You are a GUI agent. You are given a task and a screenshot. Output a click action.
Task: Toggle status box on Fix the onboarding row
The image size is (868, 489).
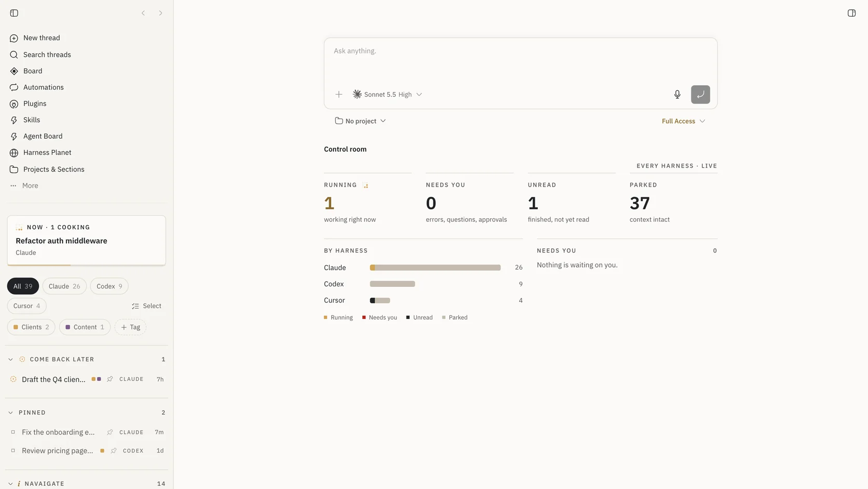pyautogui.click(x=13, y=432)
